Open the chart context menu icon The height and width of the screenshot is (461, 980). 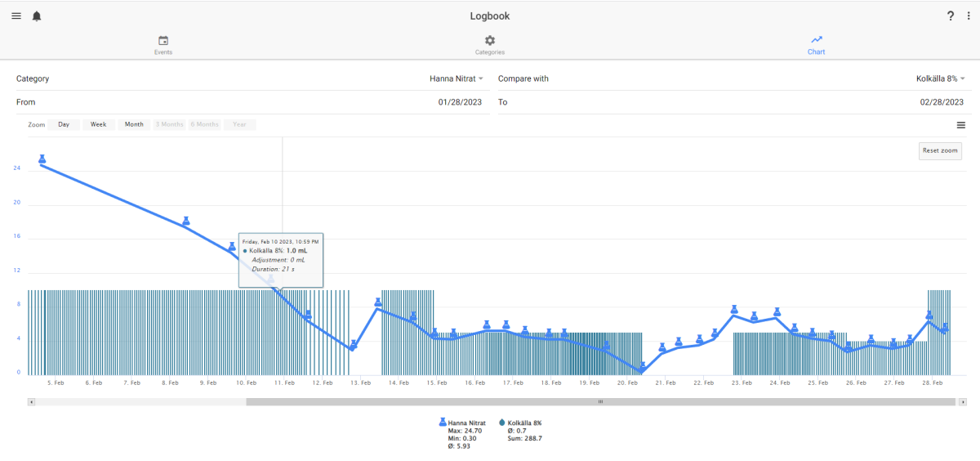click(960, 125)
